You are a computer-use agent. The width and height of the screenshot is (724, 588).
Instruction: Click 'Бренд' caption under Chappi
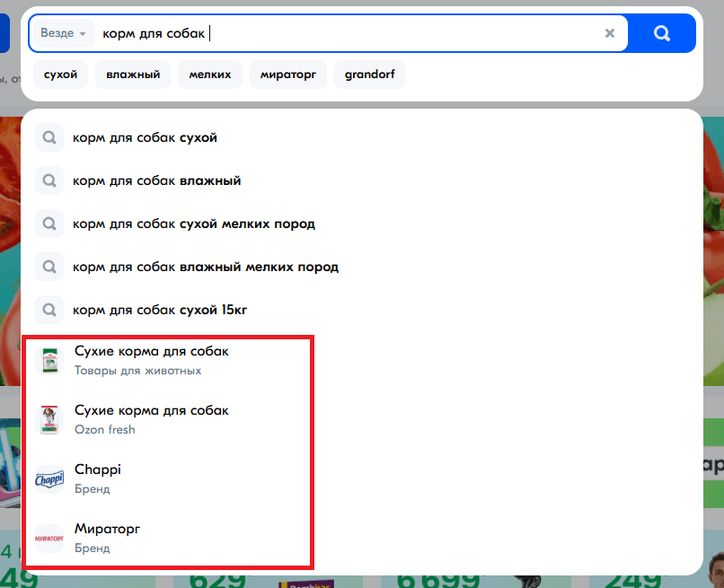(x=93, y=488)
